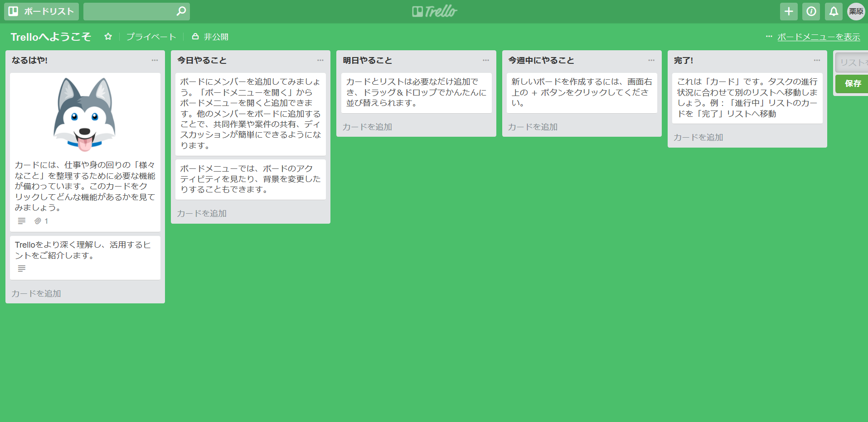Click the 明日やること list title
The height and width of the screenshot is (422, 868).
(367, 60)
